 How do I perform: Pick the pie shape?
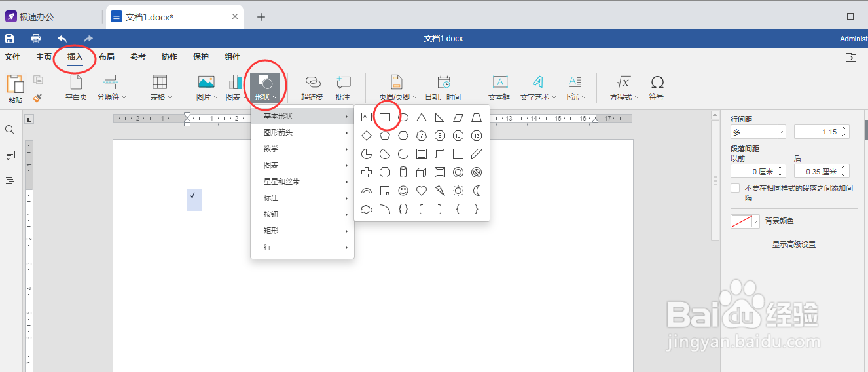pyautogui.click(x=367, y=154)
